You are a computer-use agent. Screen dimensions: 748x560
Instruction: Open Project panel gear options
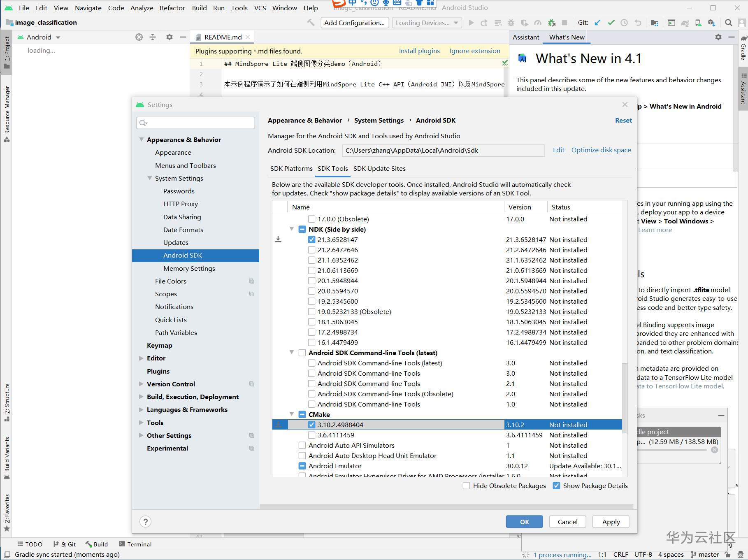169,37
